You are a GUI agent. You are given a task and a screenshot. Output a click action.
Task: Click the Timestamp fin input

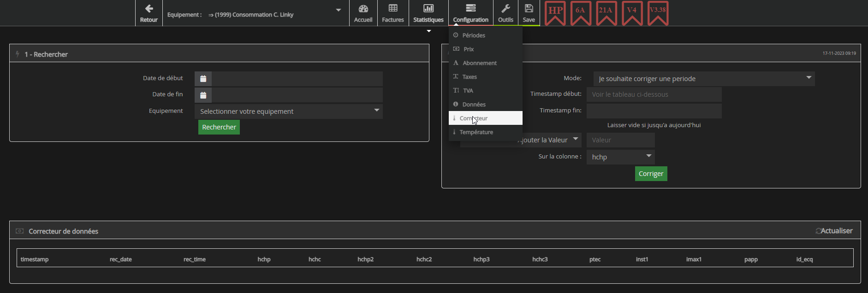[x=654, y=111]
